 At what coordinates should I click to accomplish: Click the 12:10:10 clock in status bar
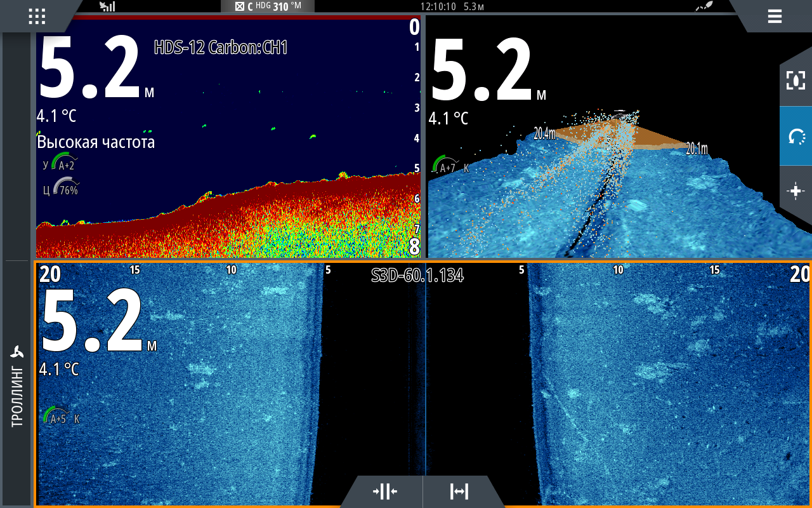click(439, 6)
